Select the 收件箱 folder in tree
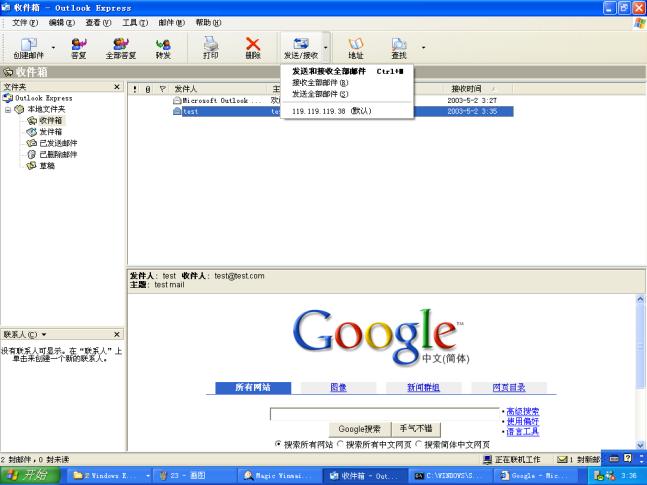 [x=50, y=121]
